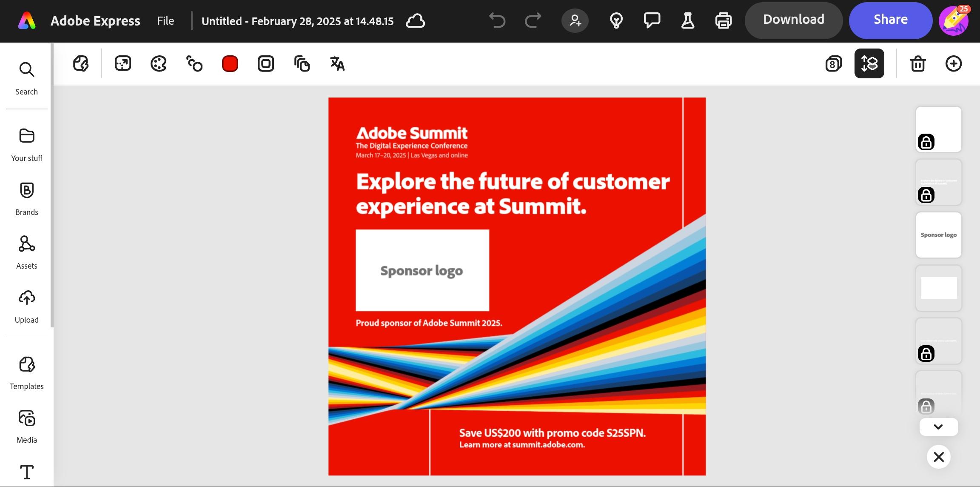The image size is (980, 487).
Task: Undo the last action
Action: coord(497,20)
